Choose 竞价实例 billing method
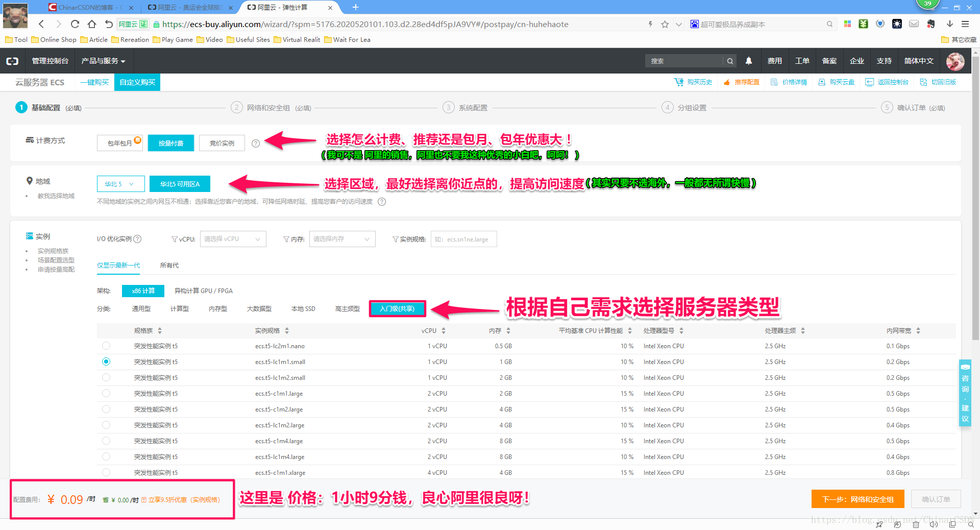Viewport: 980px width, 530px height. (222, 143)
